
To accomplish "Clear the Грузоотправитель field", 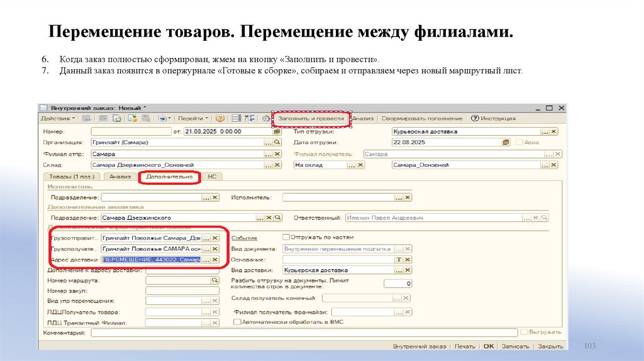I will (215, 238).
